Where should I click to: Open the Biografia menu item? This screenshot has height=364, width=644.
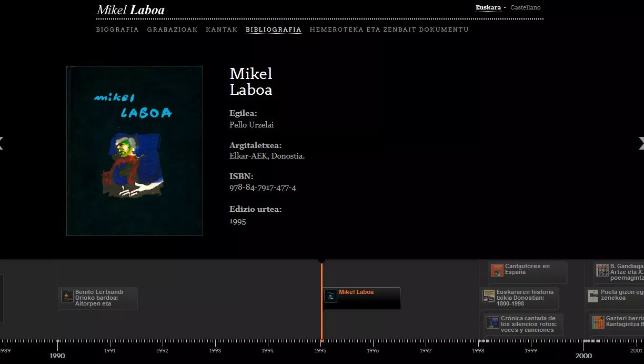click(x=117, y=29)
